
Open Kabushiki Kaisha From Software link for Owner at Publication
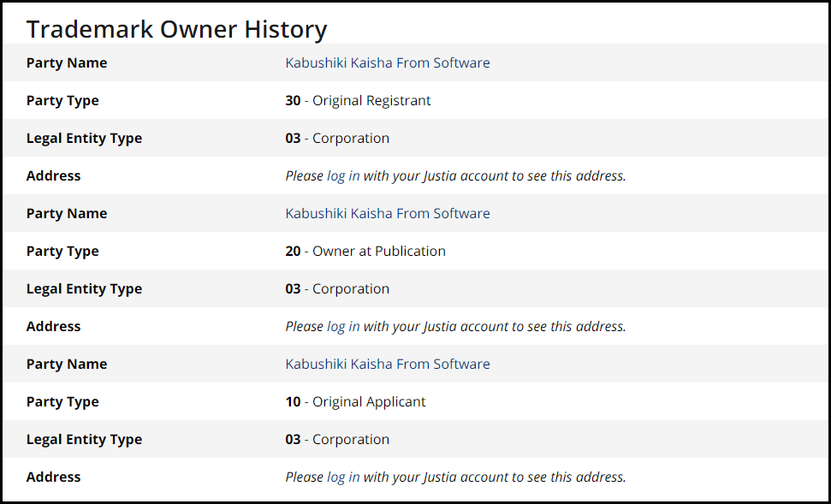coord(388,213)
